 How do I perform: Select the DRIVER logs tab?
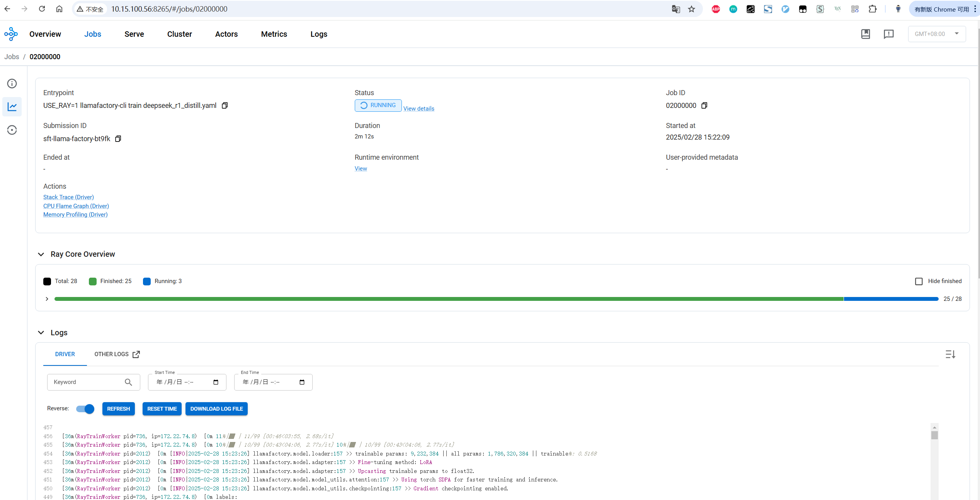65,354
